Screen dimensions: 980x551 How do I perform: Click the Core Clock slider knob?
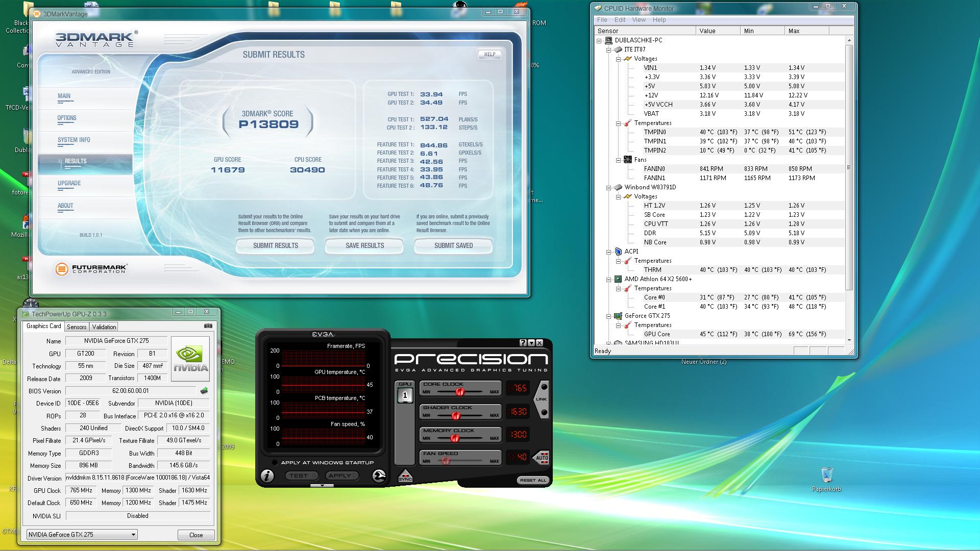[459, 392]
